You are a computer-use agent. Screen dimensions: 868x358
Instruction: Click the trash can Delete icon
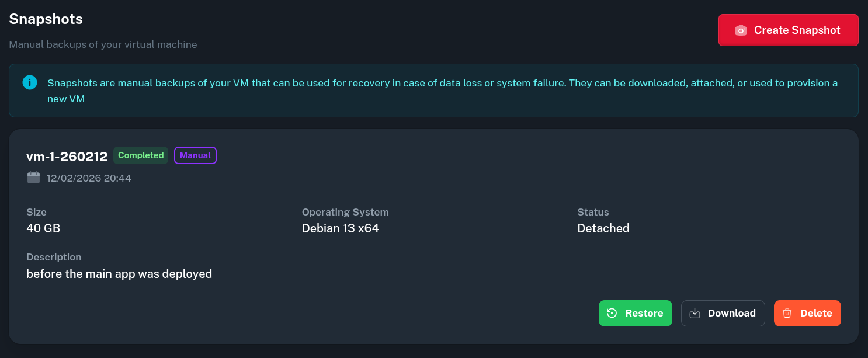tap(787, 313)
